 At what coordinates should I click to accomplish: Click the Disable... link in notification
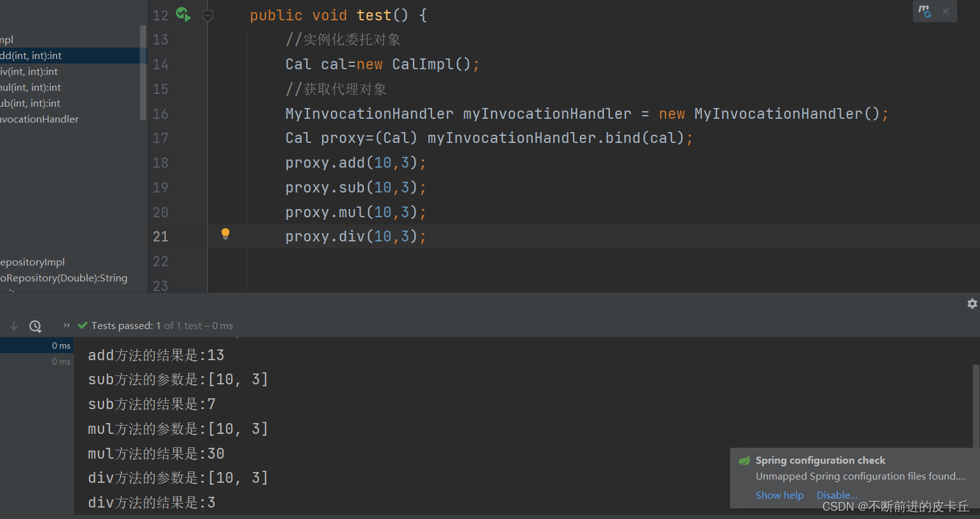837,495
